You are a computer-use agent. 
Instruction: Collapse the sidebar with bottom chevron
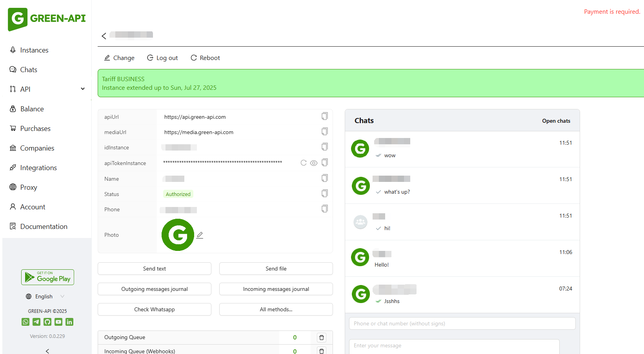pyautogui.click(x=47, y=351)
